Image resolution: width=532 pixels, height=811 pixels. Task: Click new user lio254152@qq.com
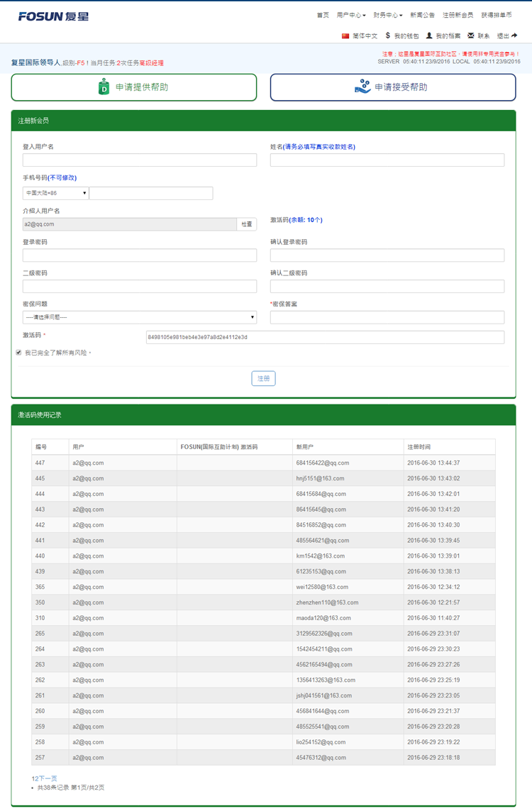(321, 742)
